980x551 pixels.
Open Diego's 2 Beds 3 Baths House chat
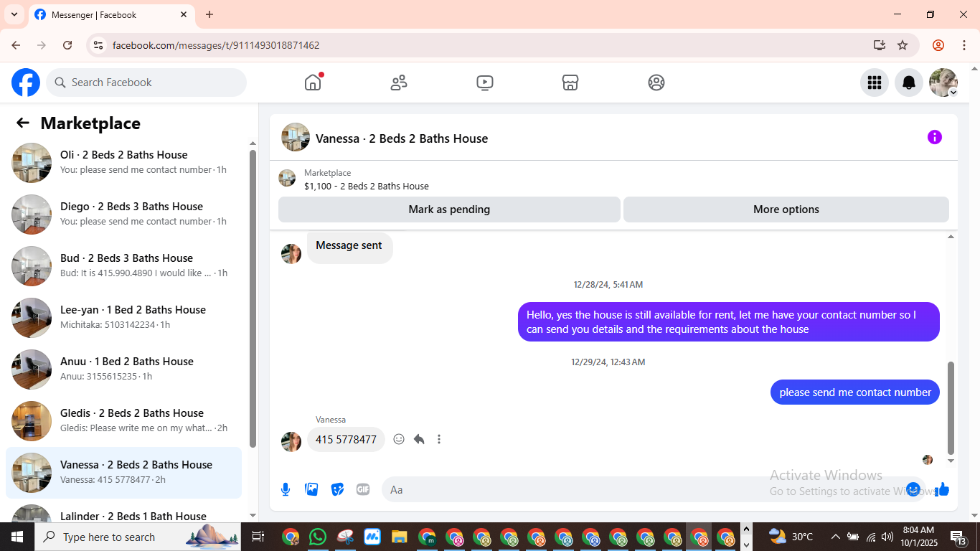[x=124, y=214]
